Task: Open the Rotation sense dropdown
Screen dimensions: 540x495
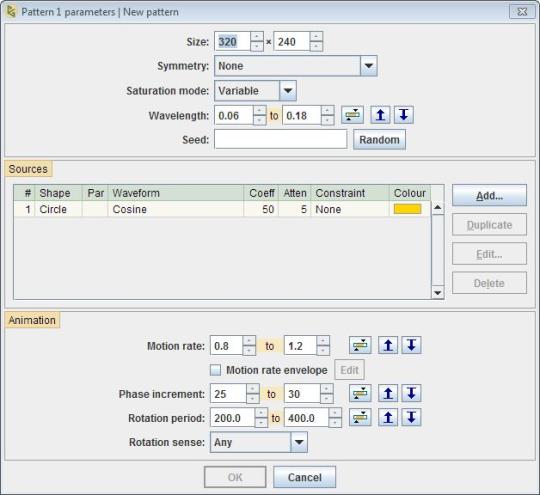Action: [299, 442]
